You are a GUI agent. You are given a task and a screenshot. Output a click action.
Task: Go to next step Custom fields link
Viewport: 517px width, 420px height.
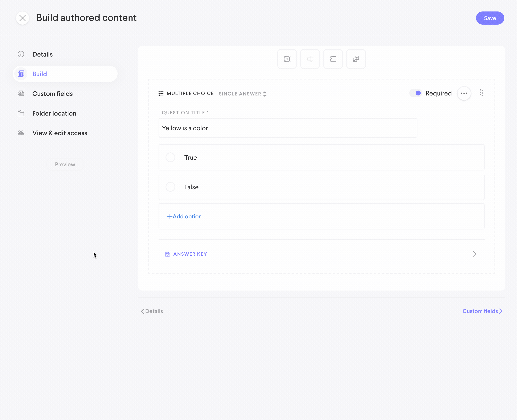[x=482, y=311]
